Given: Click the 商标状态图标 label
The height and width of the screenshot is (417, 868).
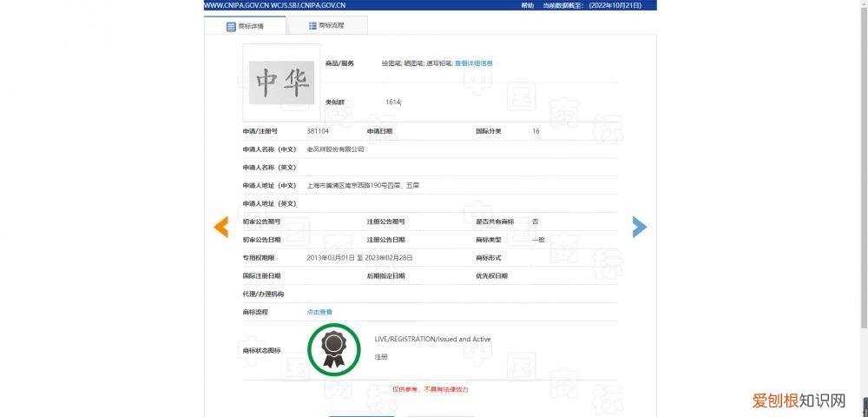Looking at the screenshot, I should (261, 351).
